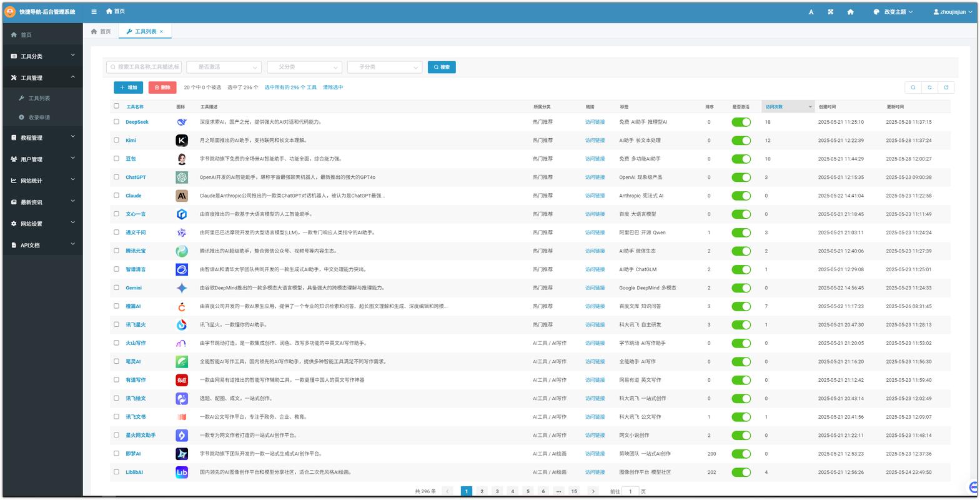
Task: Click the export icon above the table
Action: [946, 87]
